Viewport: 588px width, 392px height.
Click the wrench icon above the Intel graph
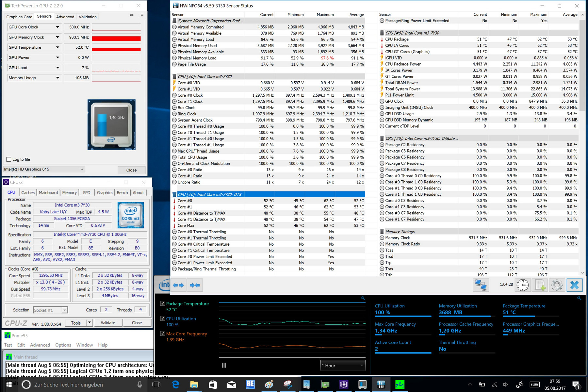(363, 298)
